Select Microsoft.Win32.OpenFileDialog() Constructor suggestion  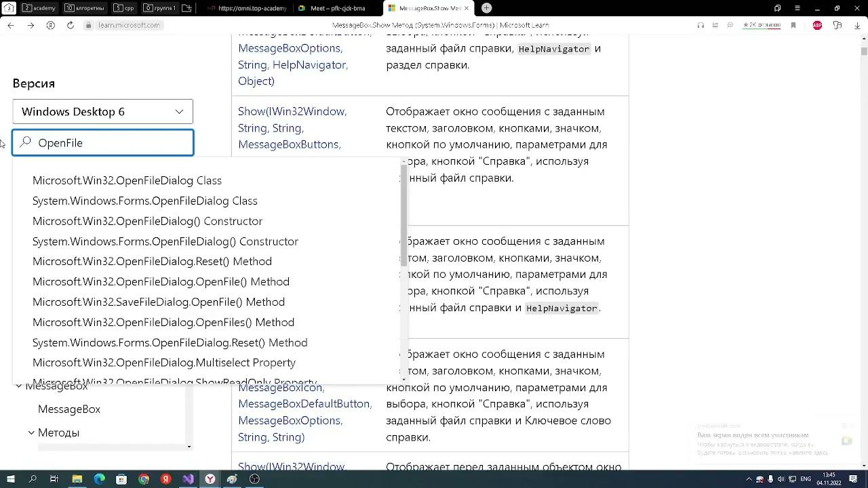148,221
